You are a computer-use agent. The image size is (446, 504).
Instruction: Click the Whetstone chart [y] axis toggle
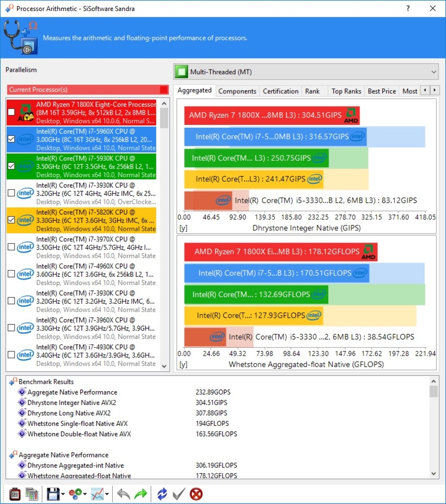(x=183, y=364)
